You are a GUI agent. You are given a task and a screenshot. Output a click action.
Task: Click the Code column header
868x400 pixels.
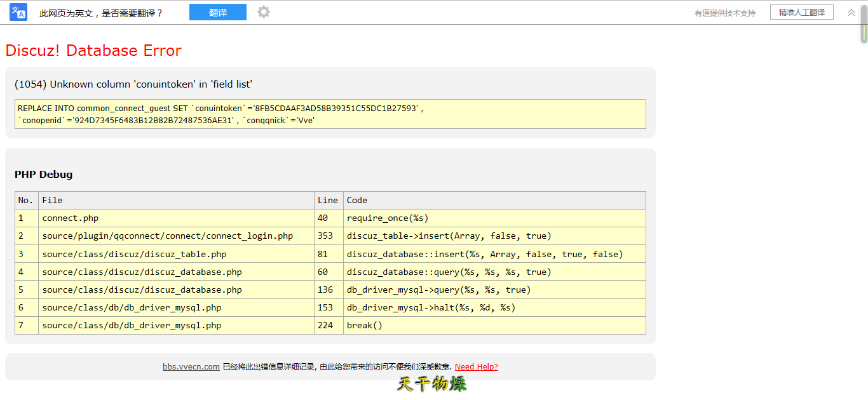356,200
